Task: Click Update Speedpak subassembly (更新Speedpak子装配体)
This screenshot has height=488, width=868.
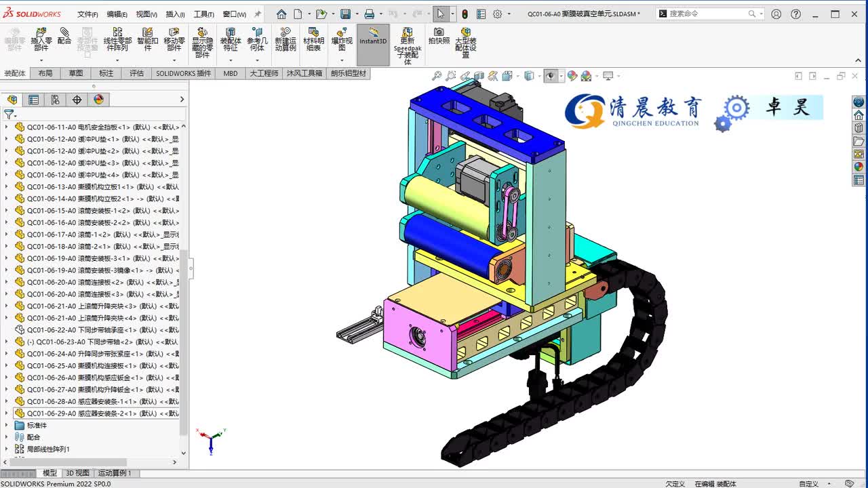Action: coord(408,45)
